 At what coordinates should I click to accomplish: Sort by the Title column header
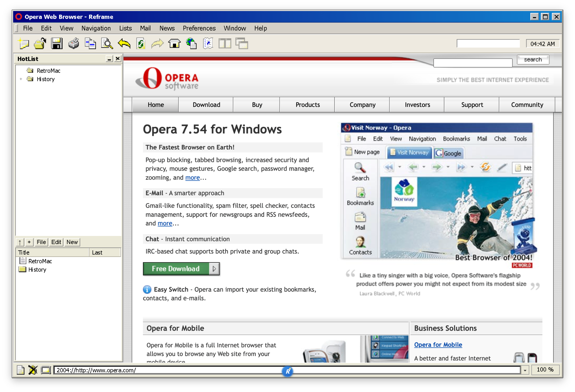[x=53, y=252]
